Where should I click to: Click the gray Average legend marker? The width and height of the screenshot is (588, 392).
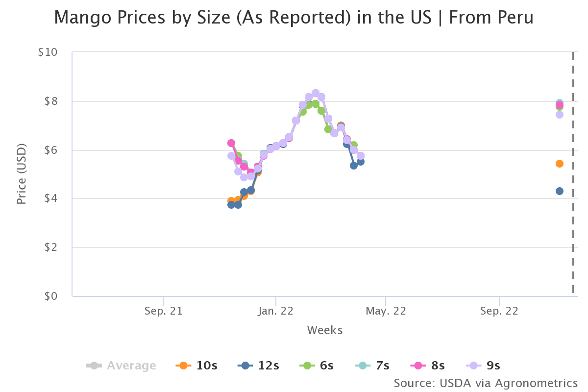point(94,366)
